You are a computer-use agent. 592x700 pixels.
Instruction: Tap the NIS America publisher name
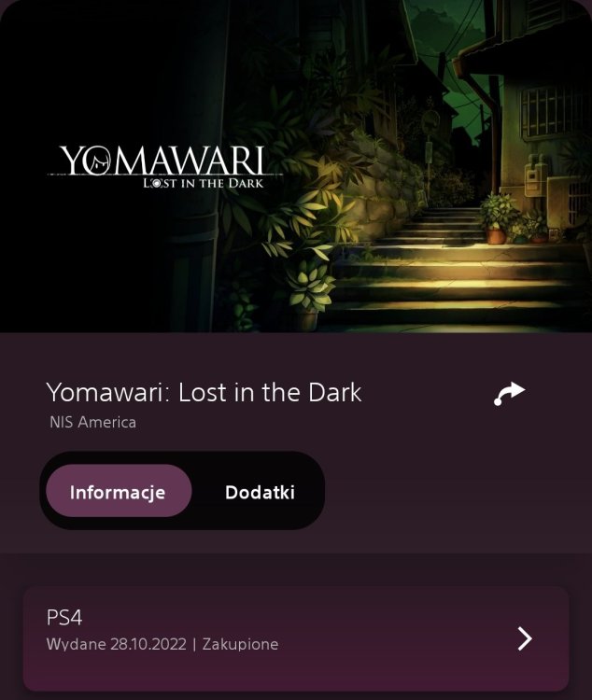pos(93,422)
